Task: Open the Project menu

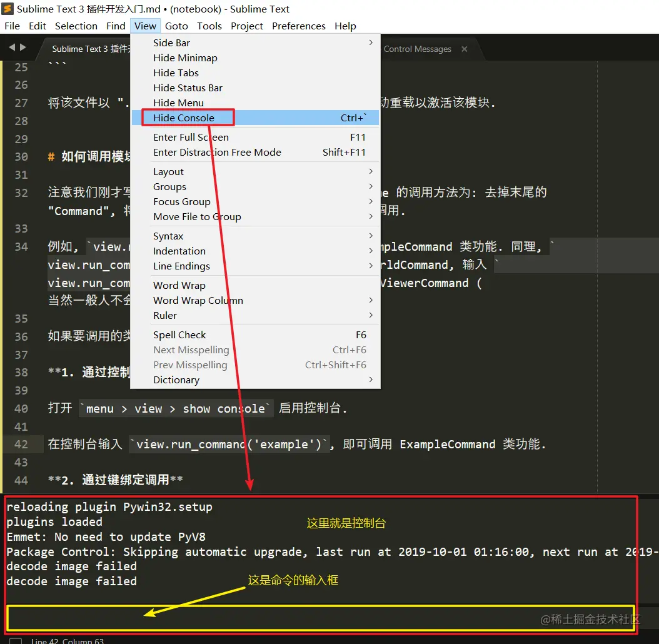Action: (x=247, y=26)
